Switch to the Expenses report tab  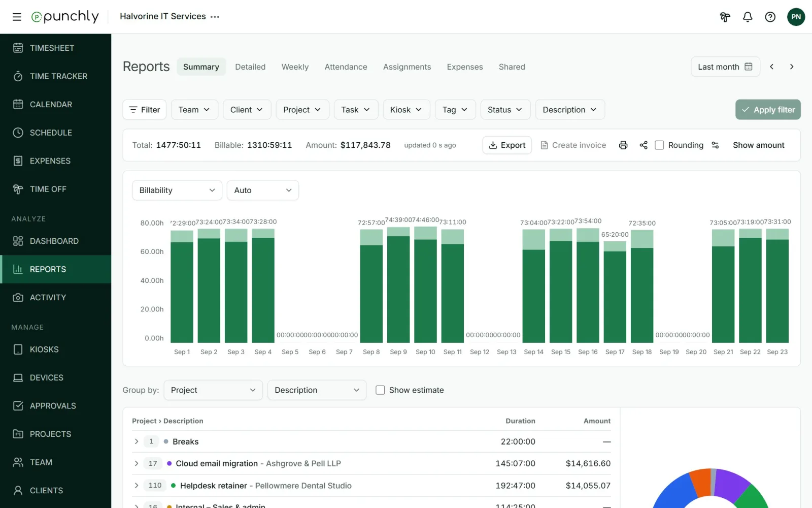tap(465, 67)
